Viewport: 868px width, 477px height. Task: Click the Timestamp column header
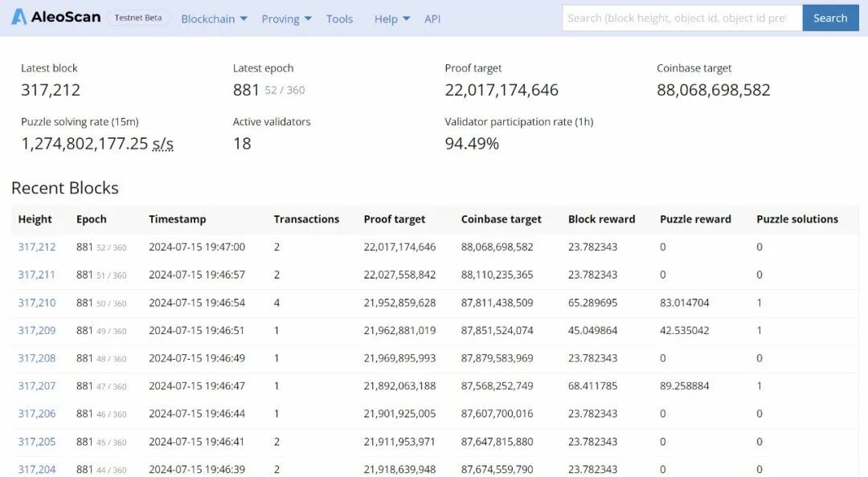(177, 219)
